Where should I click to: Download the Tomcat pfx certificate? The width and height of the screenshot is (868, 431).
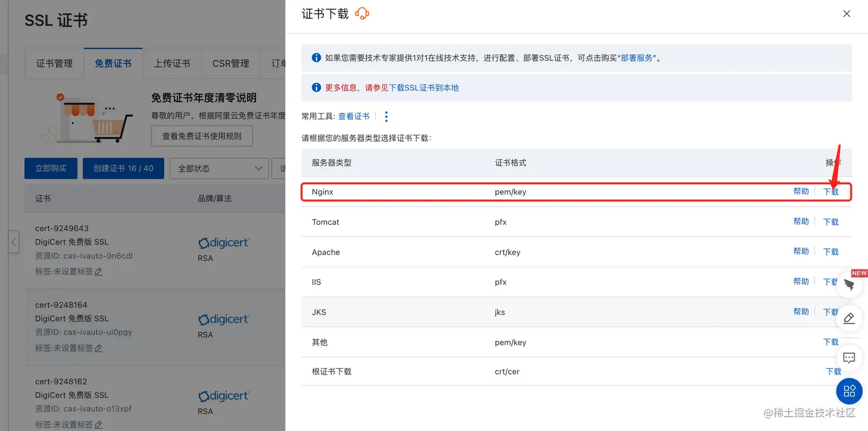coord(831,222)
